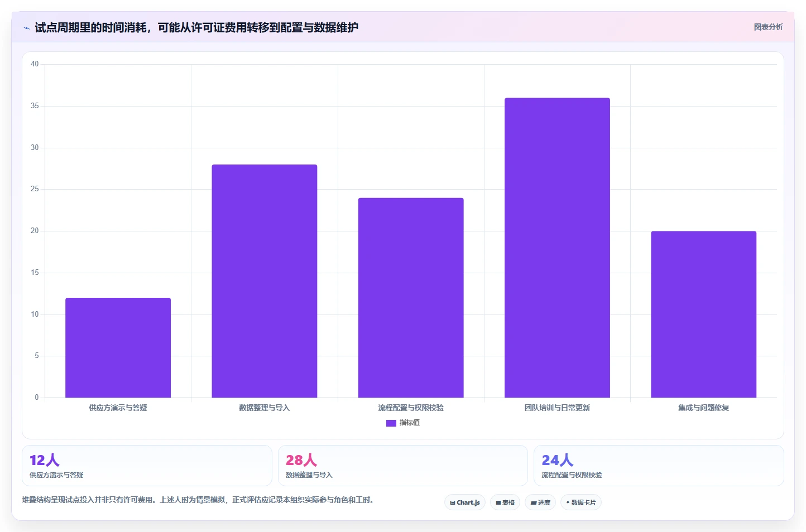Open the 24人 stat card
The image size is (806, 532).
[x=659, y=466]
